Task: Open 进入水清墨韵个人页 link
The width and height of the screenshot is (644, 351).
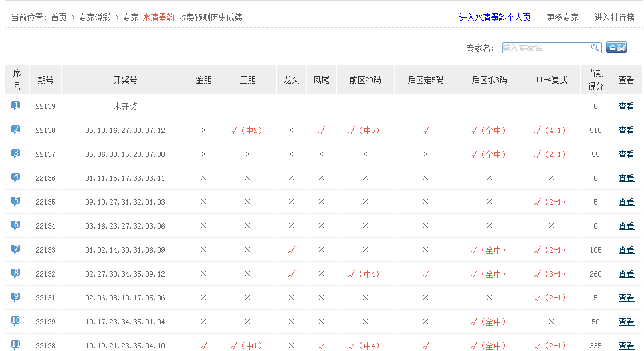Action: click(494, 17)
